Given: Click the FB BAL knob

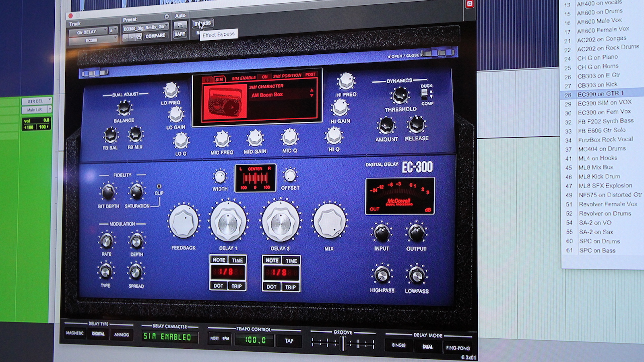Looking at the screenshot, I should tap(110, 136).
